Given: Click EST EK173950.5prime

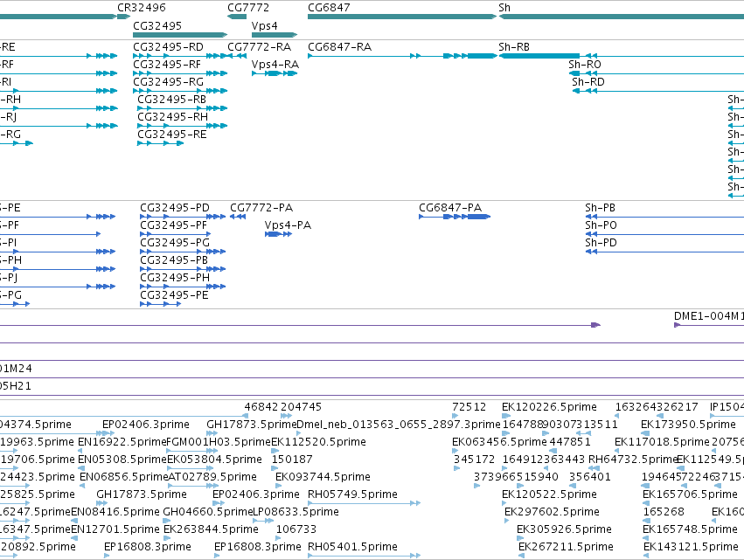Looking at the screenshot, I should pyautogui.click(x=688, y=425).
